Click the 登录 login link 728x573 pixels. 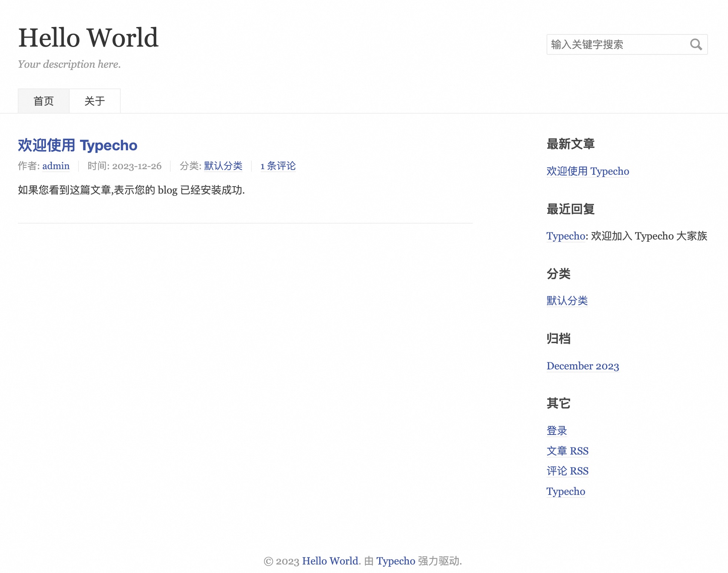557,430
